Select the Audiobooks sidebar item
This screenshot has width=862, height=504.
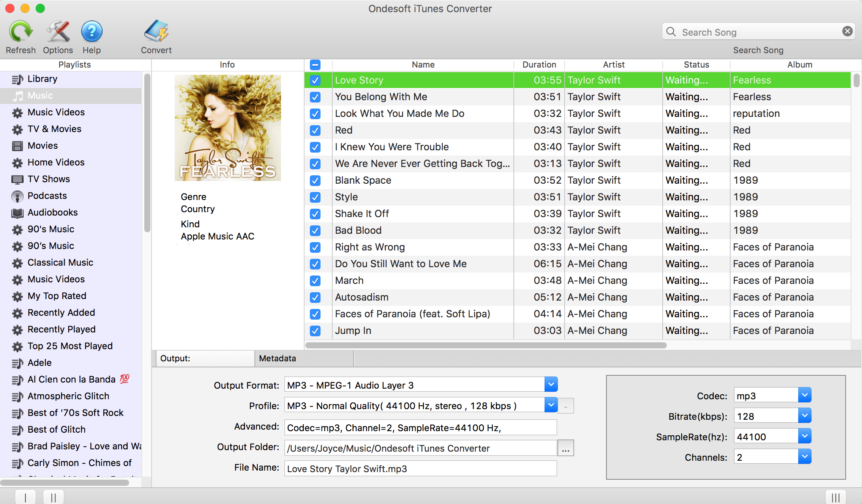click(53, 213)
